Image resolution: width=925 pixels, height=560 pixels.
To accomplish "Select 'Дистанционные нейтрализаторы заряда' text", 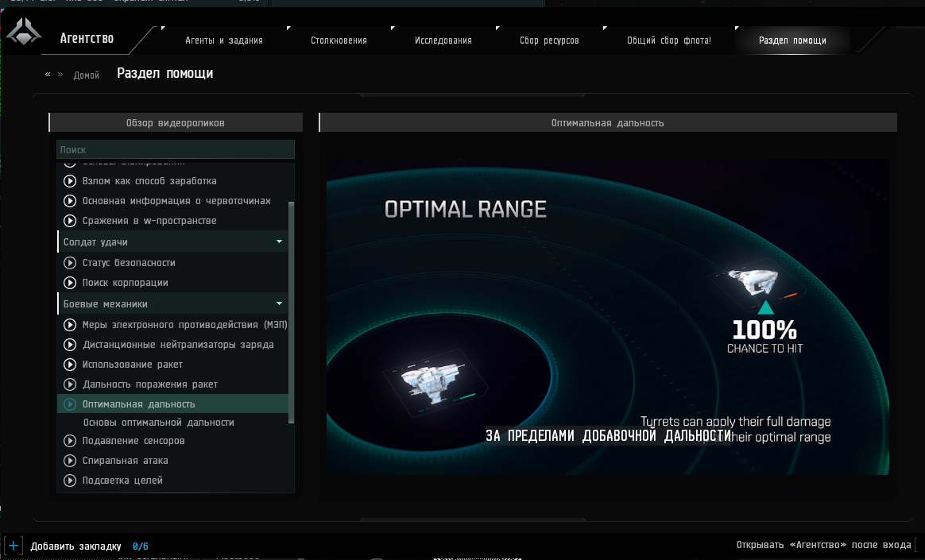I will click(x=178, y=345).
